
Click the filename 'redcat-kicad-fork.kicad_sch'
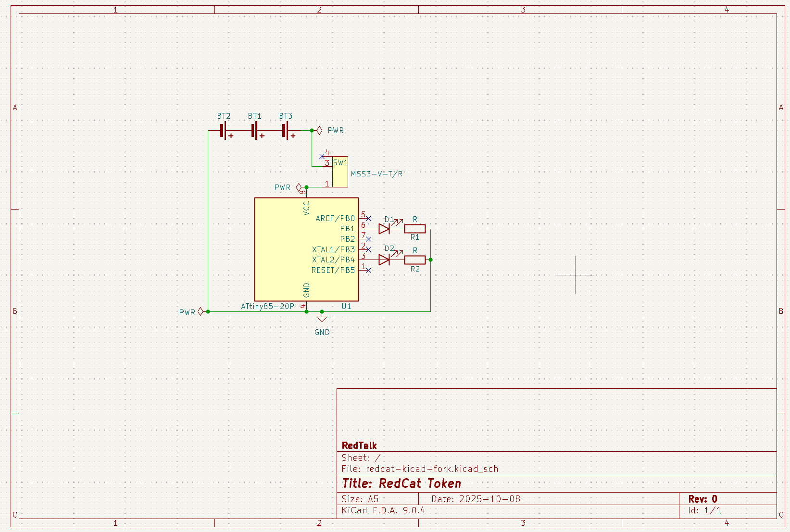432,469
